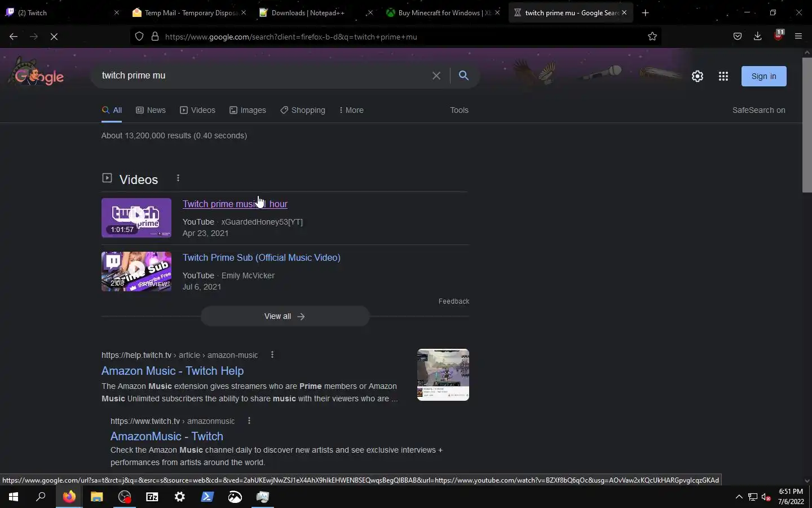Click the Amazon Music result thumbnail image

pyautogui.click(x=443, y=375)
